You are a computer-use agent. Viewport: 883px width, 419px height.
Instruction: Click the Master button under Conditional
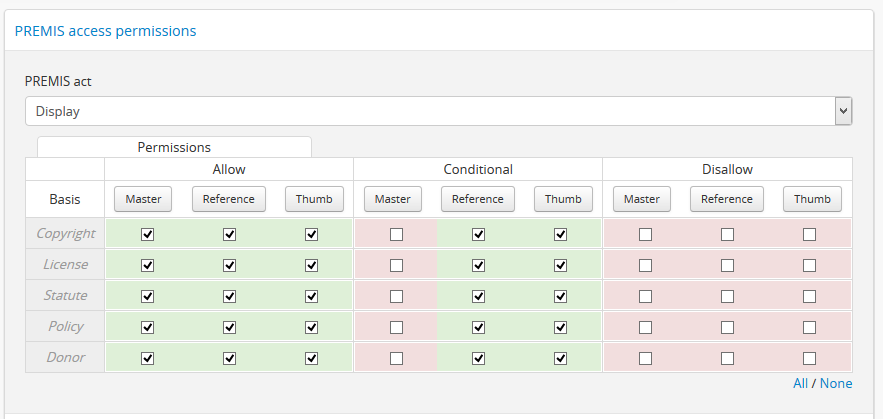pyautogui.click(x=392, y=199)
